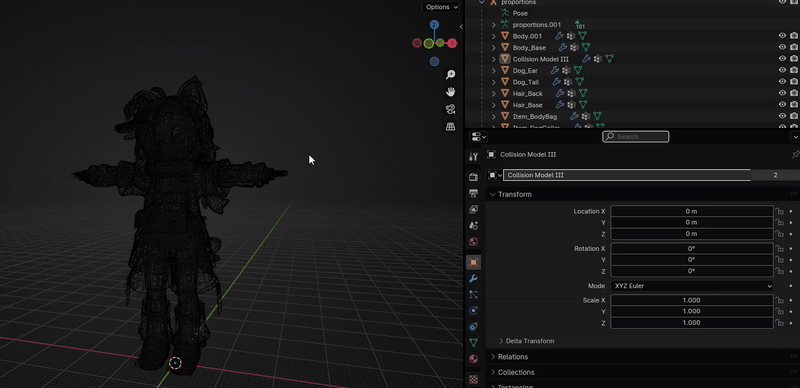Viewport: 800px width, 388px height.
Task: Expand proportions.001 tree row
Action: [x=493, y=25]
